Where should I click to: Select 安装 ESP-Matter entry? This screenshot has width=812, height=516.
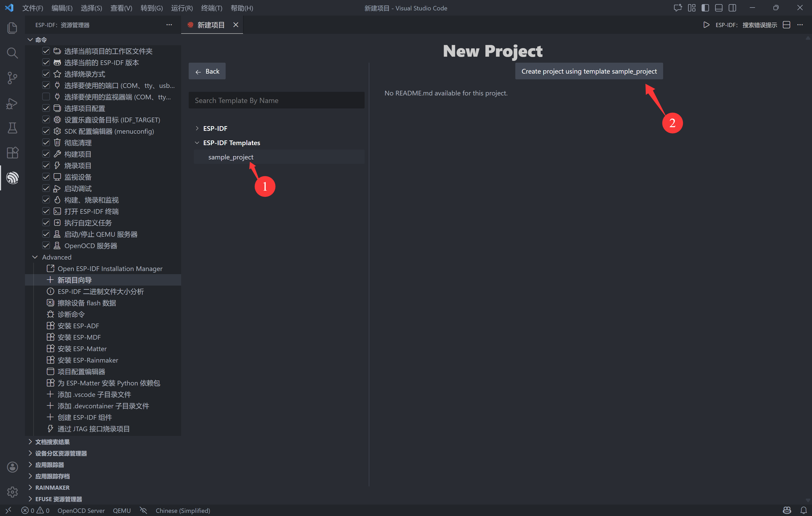click(103, 349)
